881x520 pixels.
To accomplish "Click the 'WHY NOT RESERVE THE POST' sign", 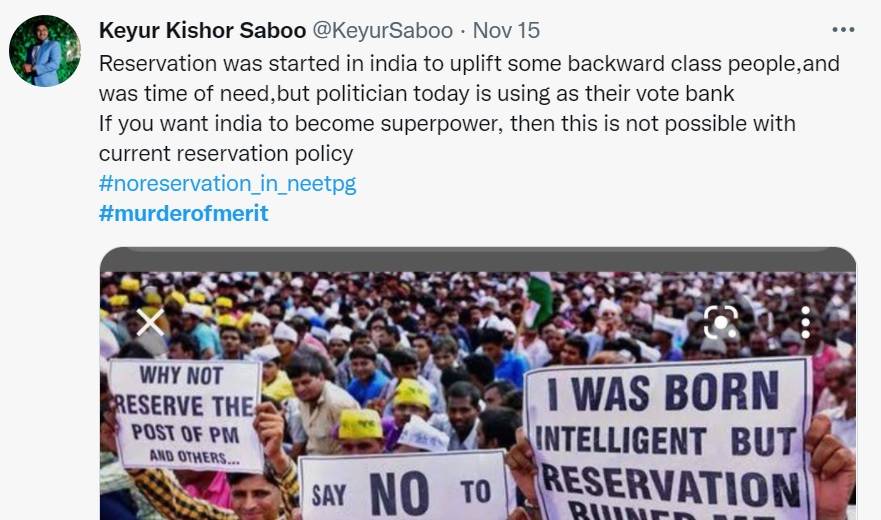I will point(185,412).
